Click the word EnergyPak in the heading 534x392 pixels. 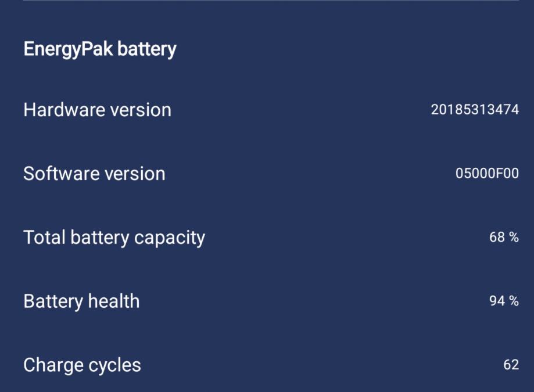click(68, 49)
